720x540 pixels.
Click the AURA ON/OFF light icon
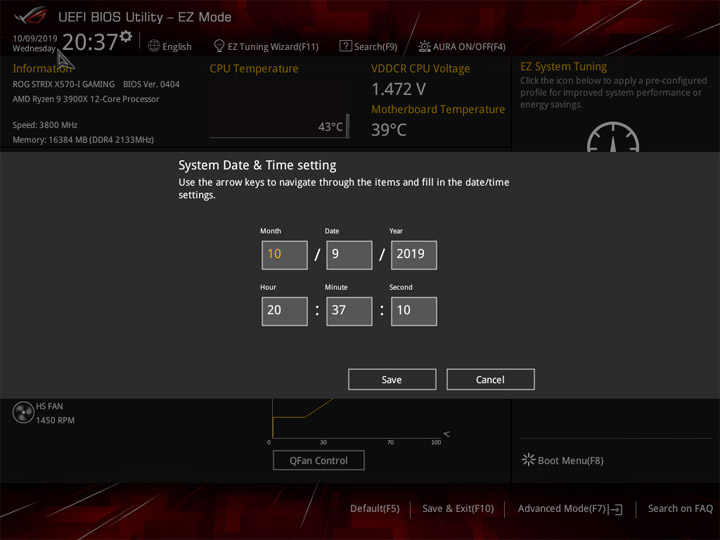tap(424, 46)
